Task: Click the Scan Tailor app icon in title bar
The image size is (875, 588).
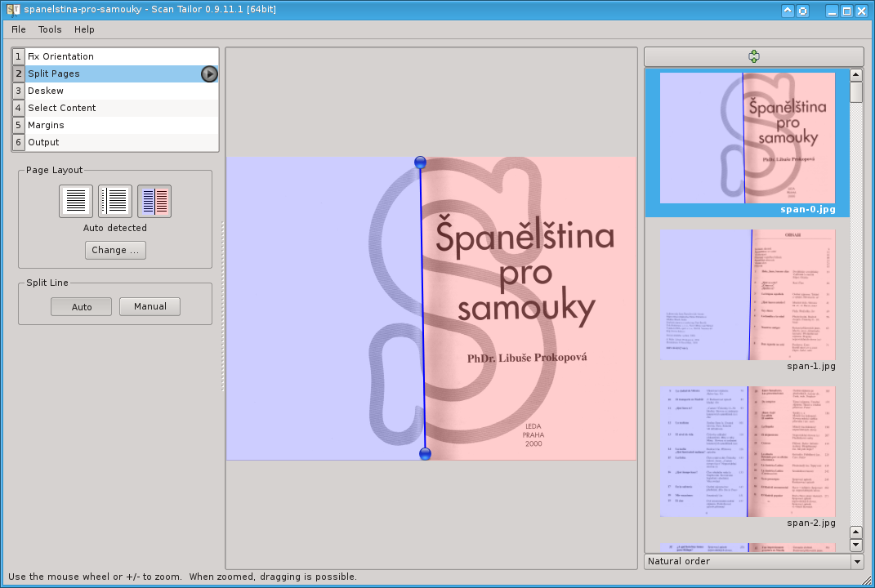Action: [x=13, y=10]
